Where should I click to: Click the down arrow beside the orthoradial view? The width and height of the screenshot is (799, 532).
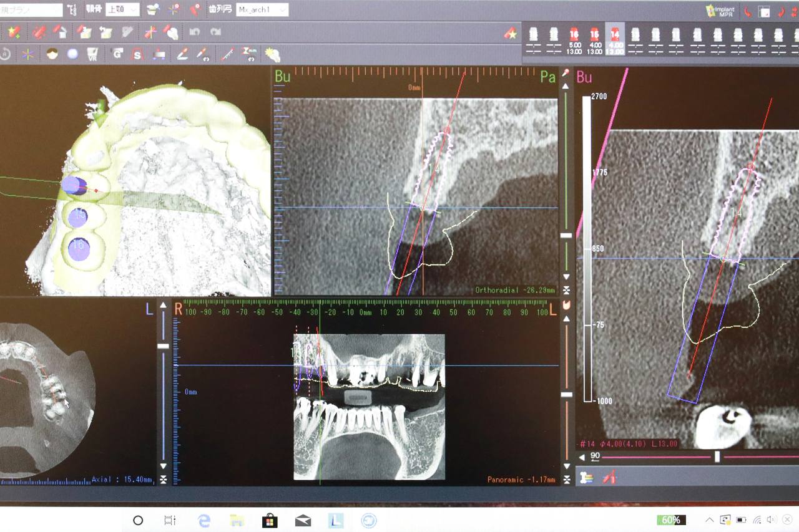[x=566, y=277]
